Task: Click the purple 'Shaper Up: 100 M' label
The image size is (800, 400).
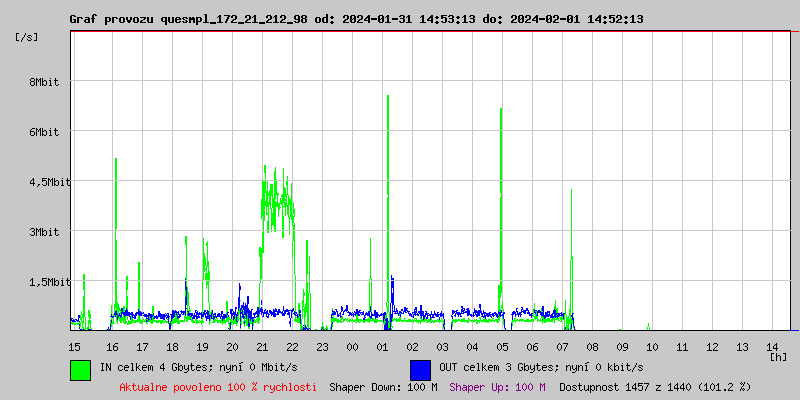Action: (x=497, y=386)
